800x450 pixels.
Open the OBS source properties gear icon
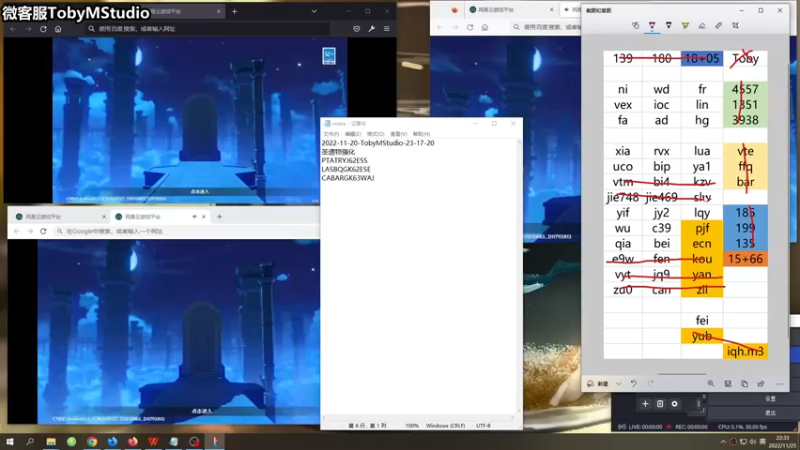tap(674, 404)
